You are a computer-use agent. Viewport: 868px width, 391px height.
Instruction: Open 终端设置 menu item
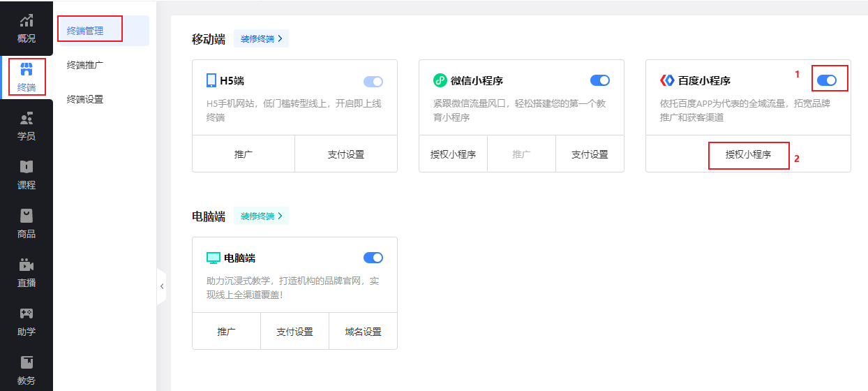coord(85,99)
